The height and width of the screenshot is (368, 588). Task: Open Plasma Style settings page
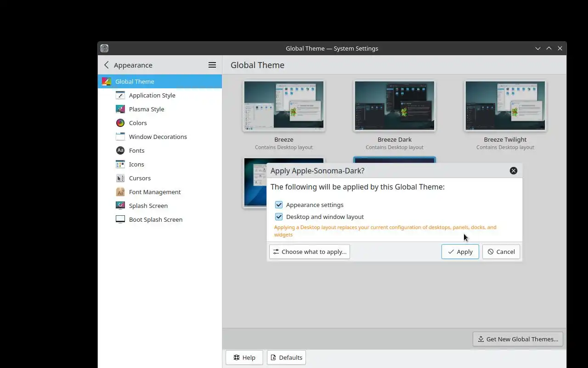click(x=160, y=109)
